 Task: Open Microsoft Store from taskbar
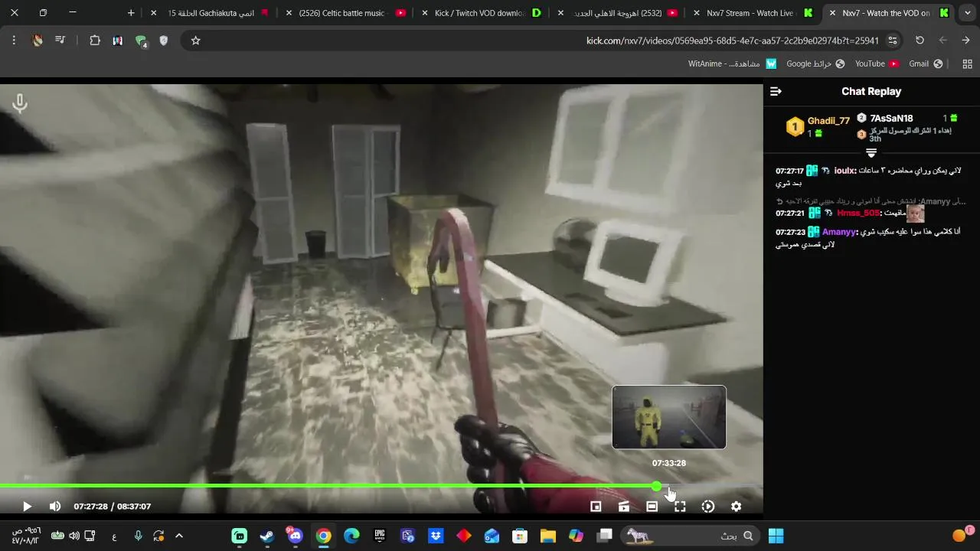pyautogui.click(x=520, y=536)
